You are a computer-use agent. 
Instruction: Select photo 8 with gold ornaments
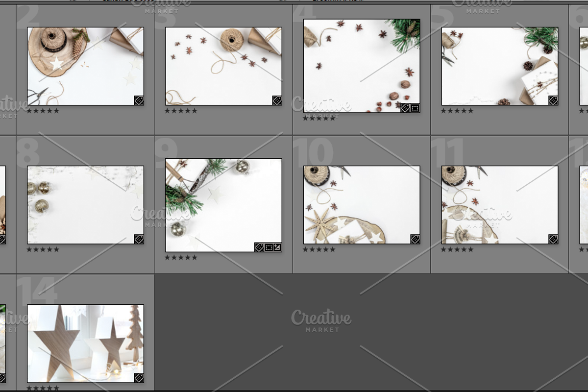[85, 205]
